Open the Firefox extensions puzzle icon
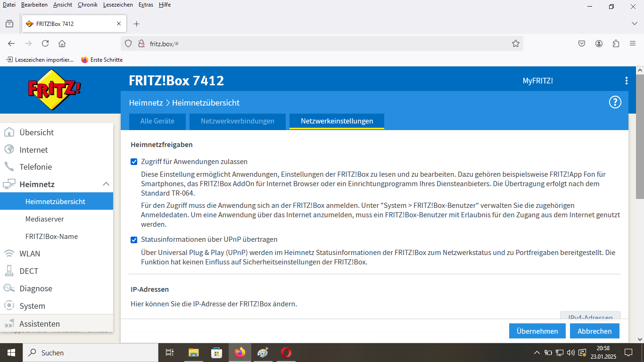This screenshot has height=362, width=644. (616, 43)
